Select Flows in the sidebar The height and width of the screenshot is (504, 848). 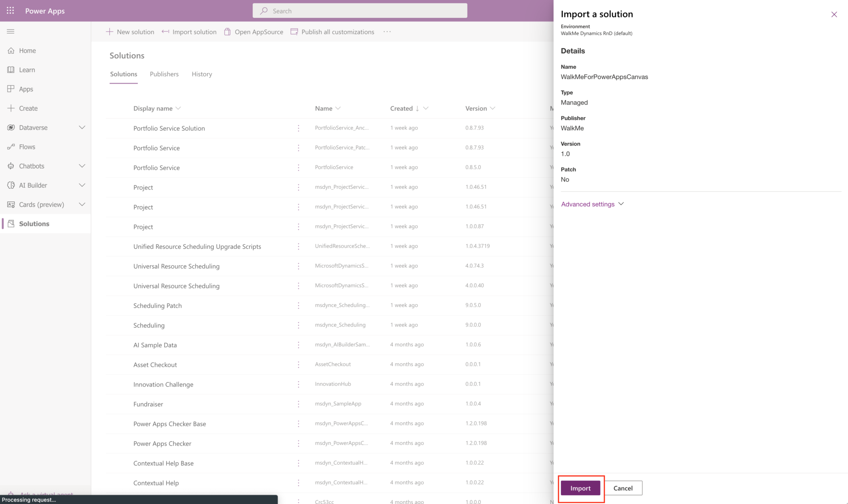point(27,146)
